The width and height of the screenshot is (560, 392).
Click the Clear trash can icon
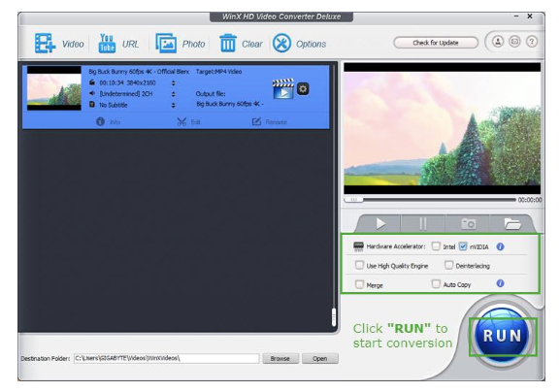click(227, 44)
